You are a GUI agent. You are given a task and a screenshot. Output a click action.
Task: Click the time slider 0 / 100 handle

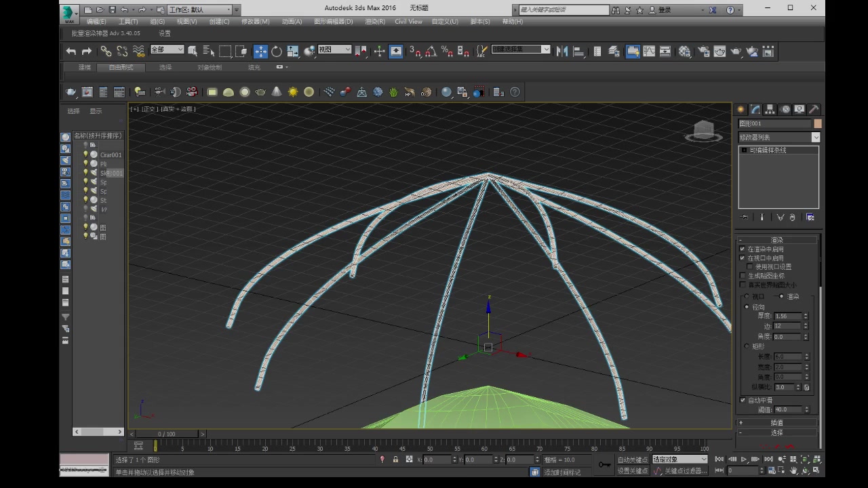click(x=166, y=434)
